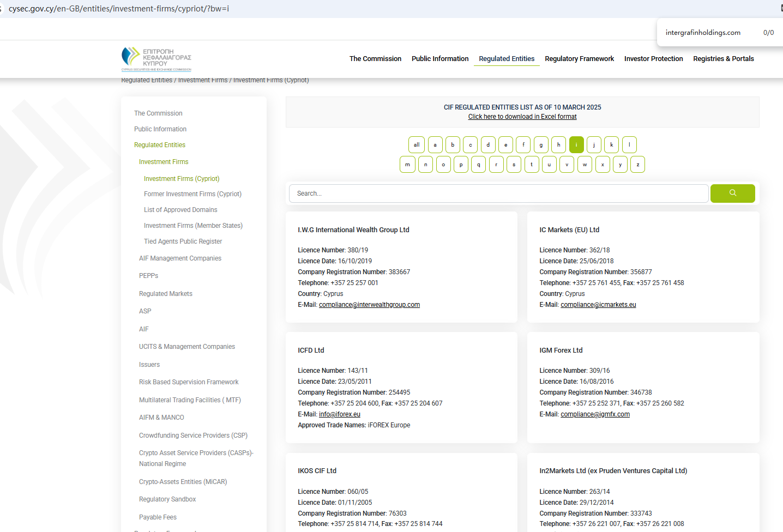Open Regulated Entities top menu

506,59
